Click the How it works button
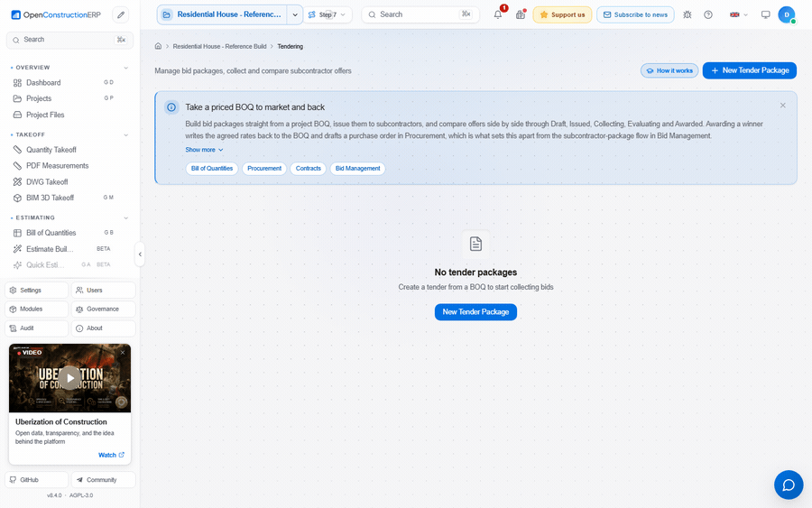The width and height of the screenshot is (812, 508). (x=669, y=70)
